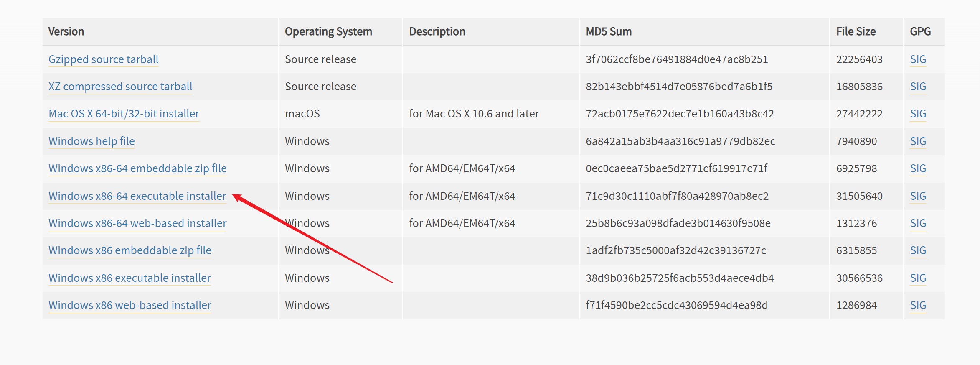Download XZ compressed source tarball
980x365 pixels.
pyautogui.click(x=120, y=87)
